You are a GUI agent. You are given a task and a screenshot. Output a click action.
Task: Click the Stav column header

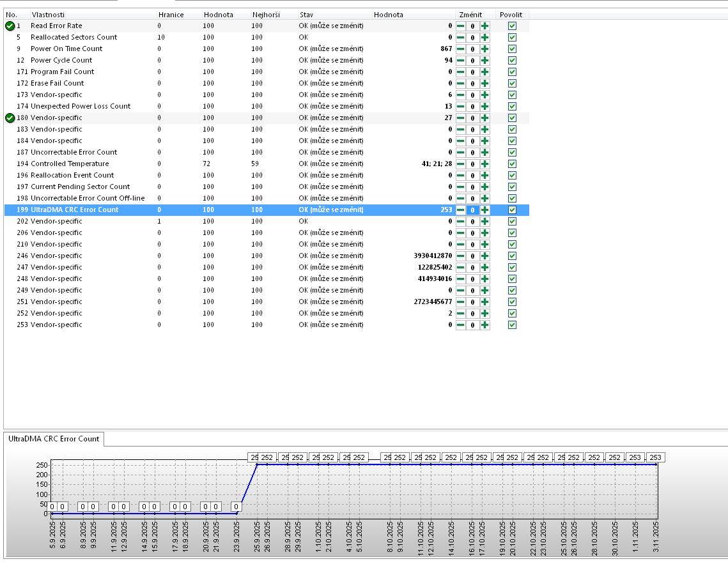pyautogui.click(x=307, y=15)
